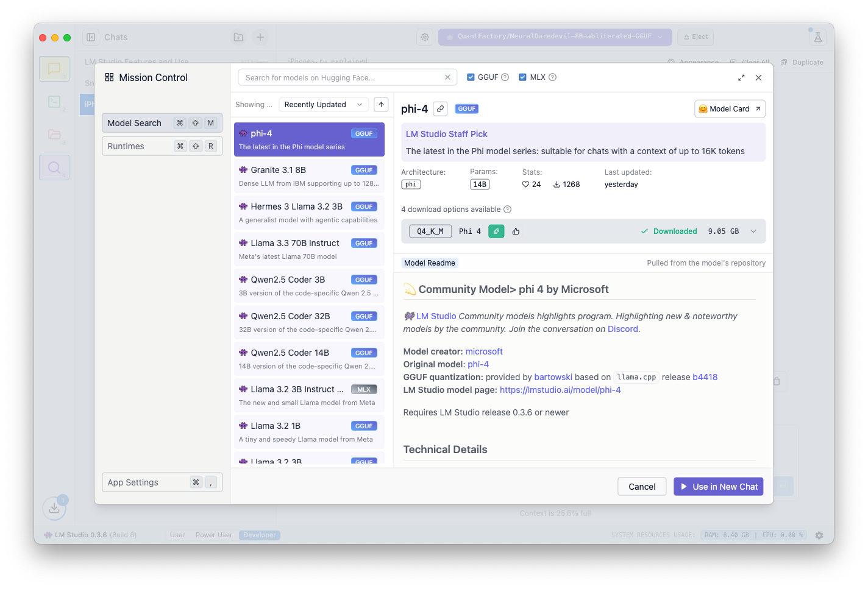The width and height of the screenshot is (868, 589).
Task: Select the phi-4 entry in model list
Action: click(x=309, y=139)
